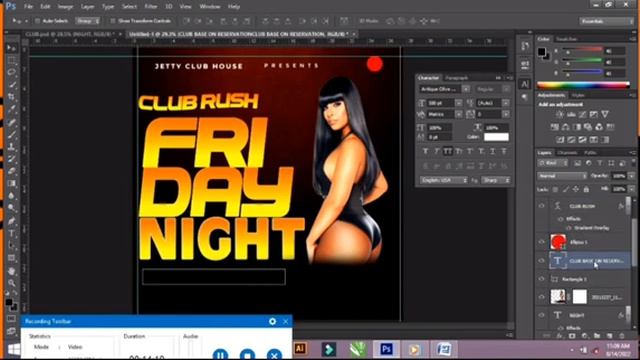Open the English: USA language dropdown
The width and height of the screenshot is (640, 360).
[444, 180]
